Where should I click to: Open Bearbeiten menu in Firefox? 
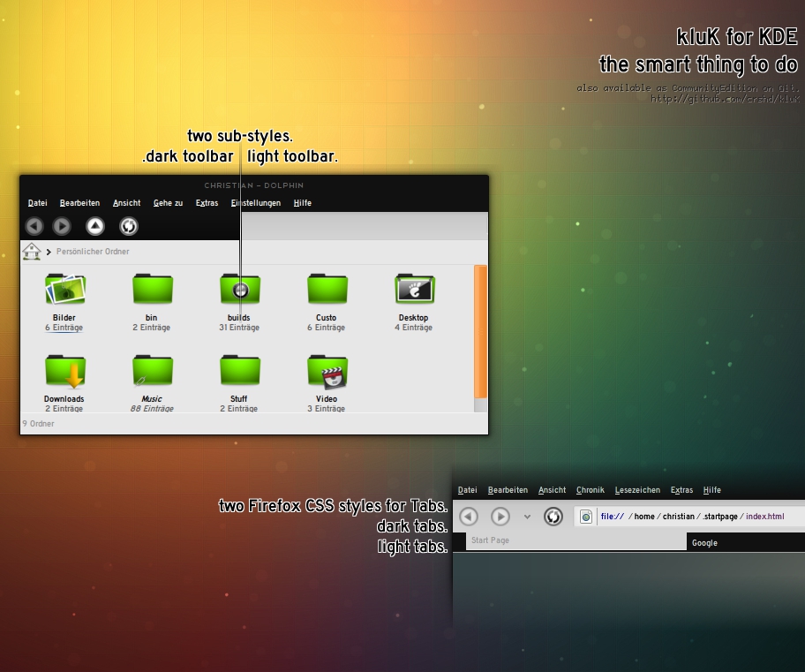[508, 490]
